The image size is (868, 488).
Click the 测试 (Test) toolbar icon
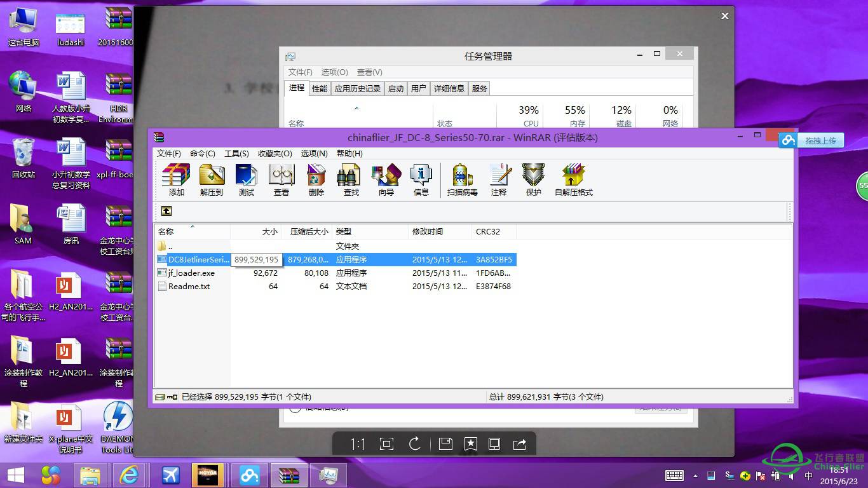coord(246,180)
